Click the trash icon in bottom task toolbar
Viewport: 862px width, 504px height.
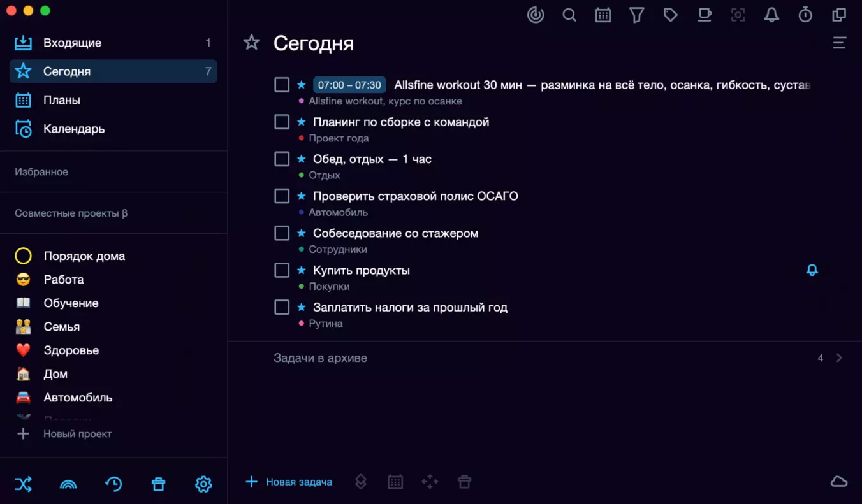coord(464,482)
